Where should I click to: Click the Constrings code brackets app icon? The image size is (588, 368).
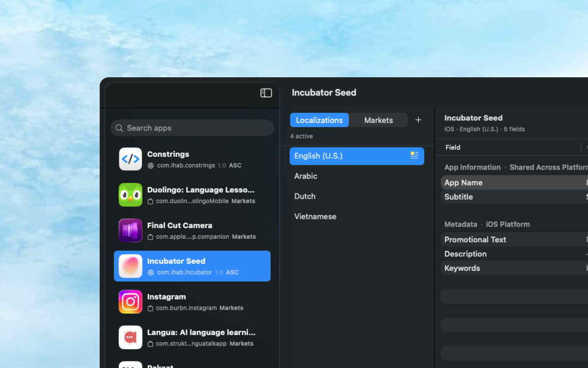click(130, 159)
